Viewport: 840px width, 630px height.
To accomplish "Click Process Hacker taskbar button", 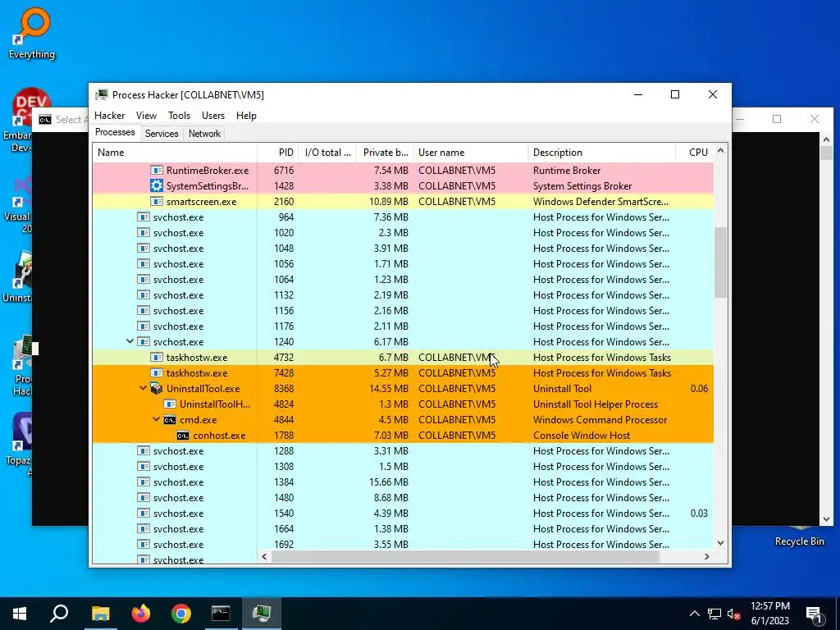I will point(262,614).
